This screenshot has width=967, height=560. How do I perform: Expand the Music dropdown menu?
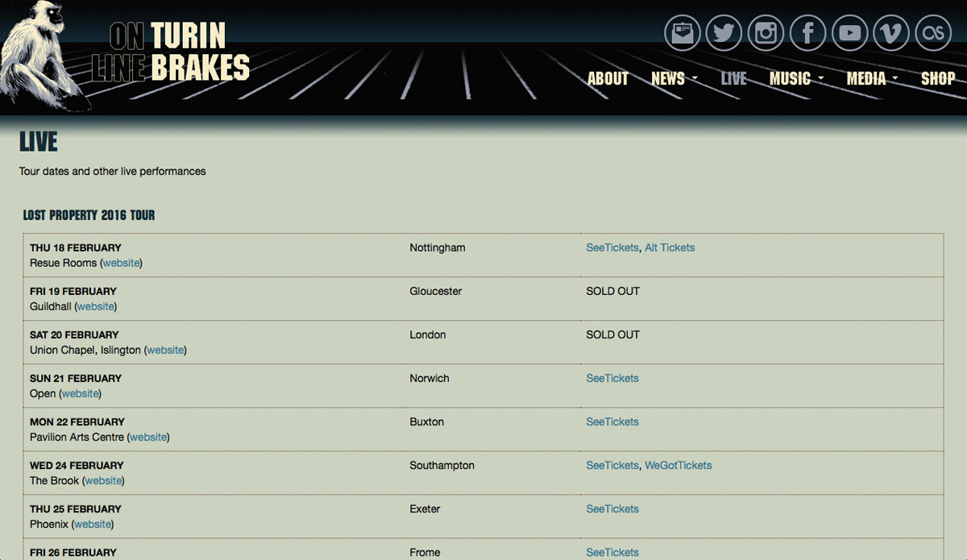pos(796,78)
